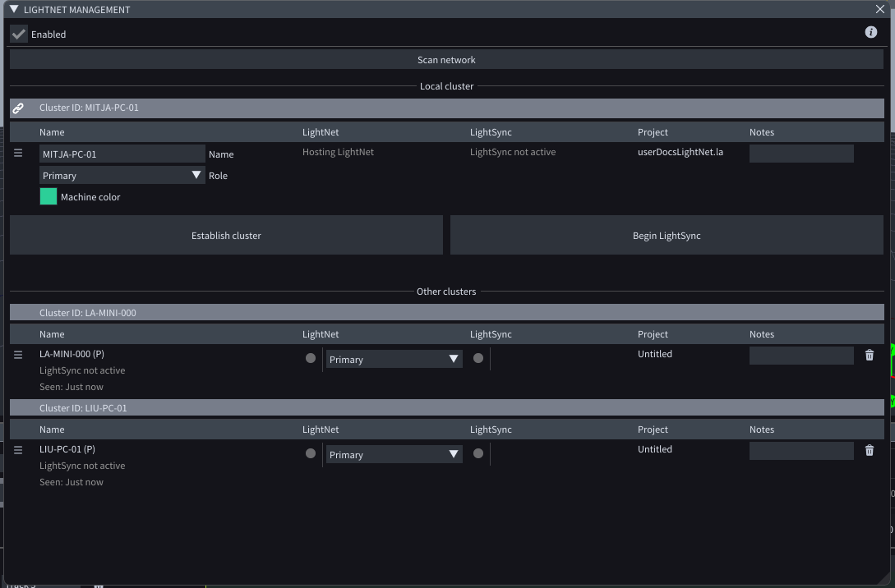
Task: Toggle LightSync indicator for LA-MINI-000
Action: (x=478, y=358)
